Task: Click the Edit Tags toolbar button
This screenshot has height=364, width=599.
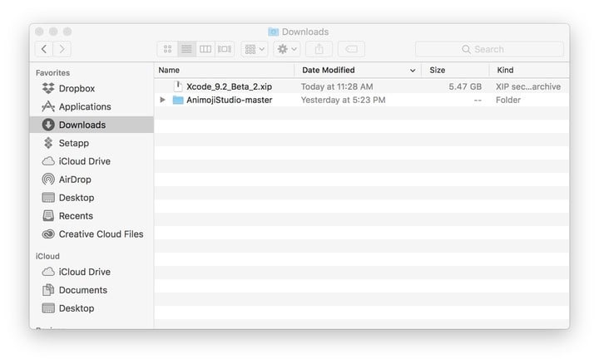Action: [351, 49]
